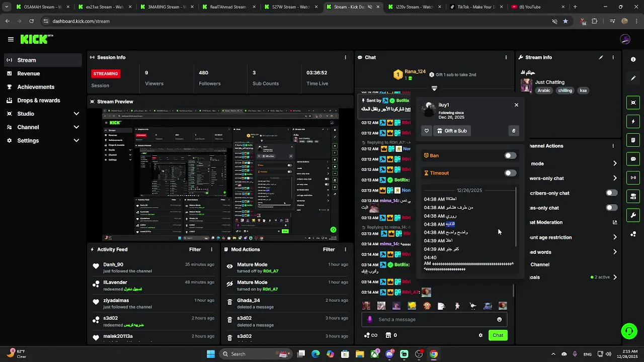644x362 pixels.
Task: Go to Achievements in sidebar
Action: click(42, 87)
